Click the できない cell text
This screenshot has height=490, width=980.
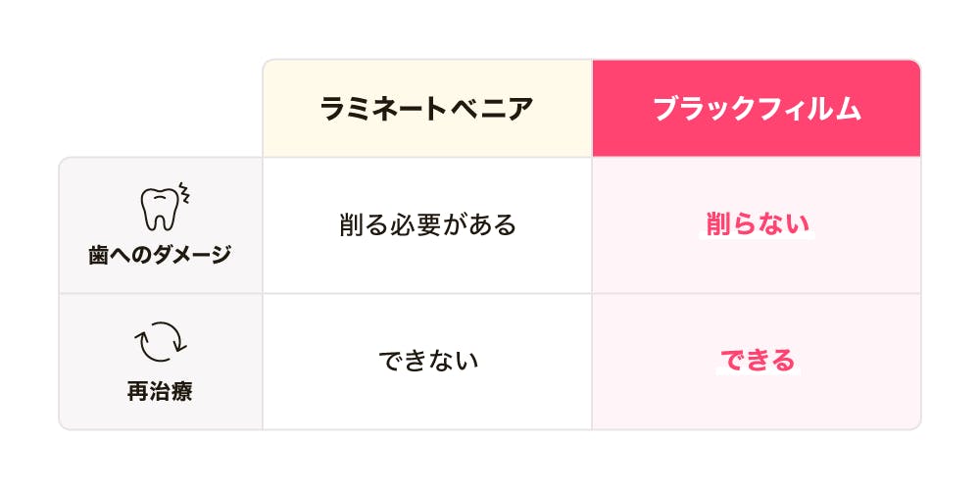(x=428, y=362)
